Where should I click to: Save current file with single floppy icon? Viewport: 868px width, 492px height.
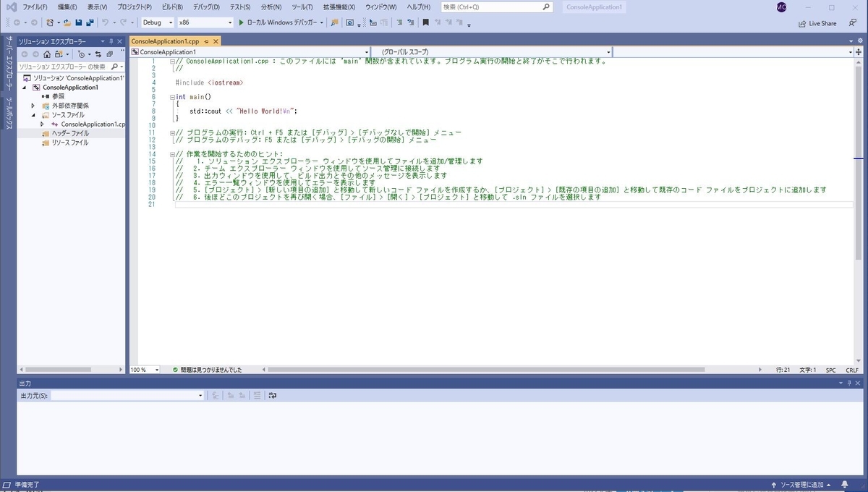pos(79,22)
